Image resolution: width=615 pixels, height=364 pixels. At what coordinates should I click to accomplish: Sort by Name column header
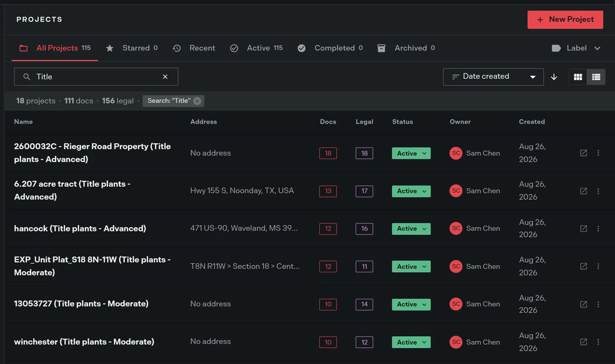click(x=23, y=121)
